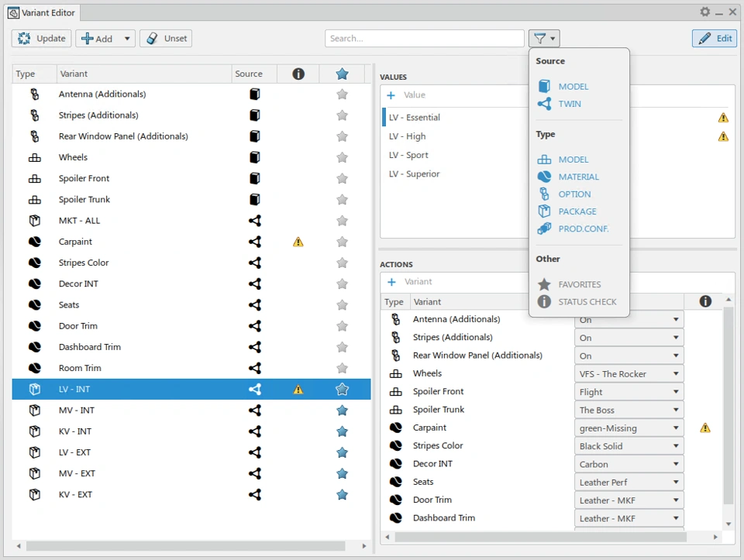Viewport: 744px width, 560px height.
Task: Filter by PROD.CONF. type
Action: point(573,228)
